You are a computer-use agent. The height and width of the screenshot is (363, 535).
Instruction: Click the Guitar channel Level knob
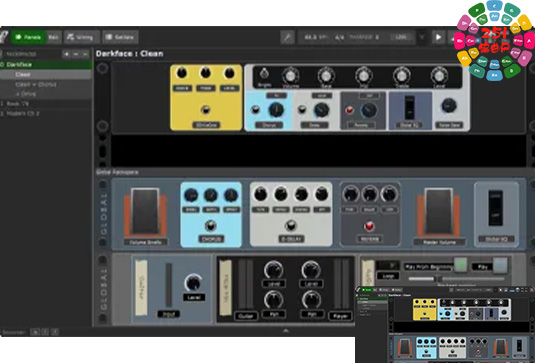(x=274, y=270)
